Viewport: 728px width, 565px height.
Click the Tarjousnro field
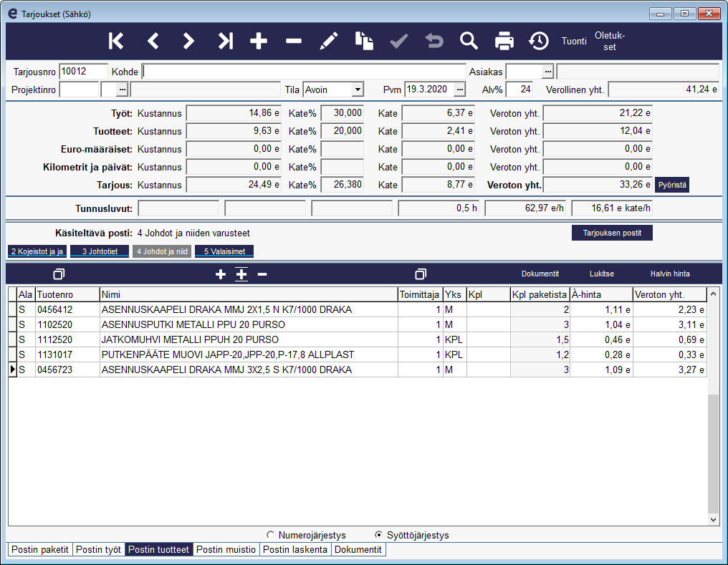pyautogui.click(x=84, y=72)
